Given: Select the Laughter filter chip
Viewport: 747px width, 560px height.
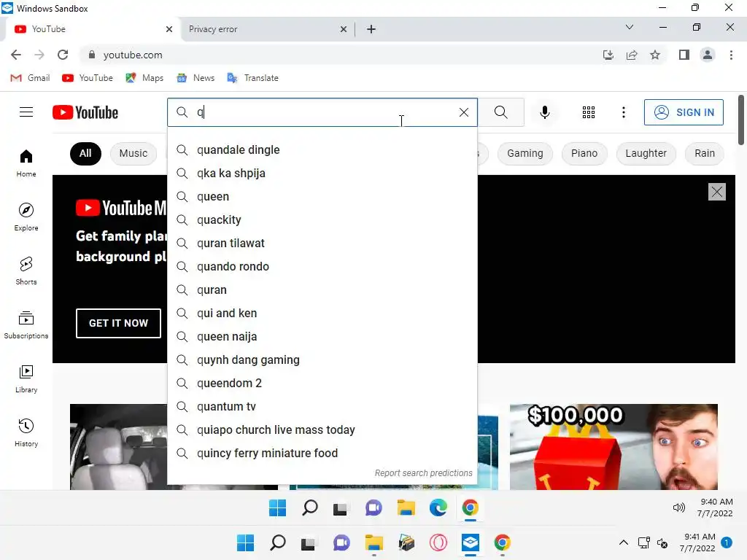Looking at the screenshot, I should click(646, 153).
